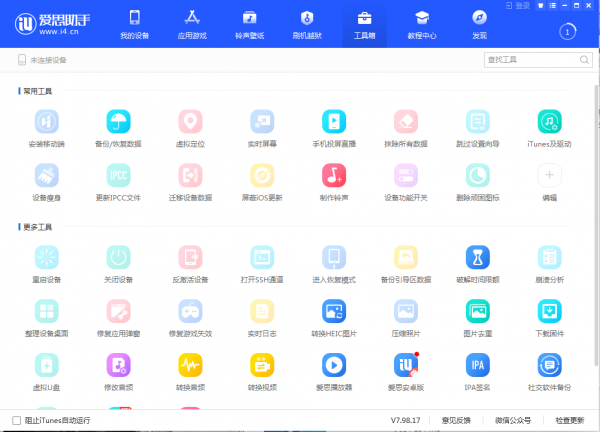Click the 手机投屏直播 screen cast icon
This screenshot has height=432, width=600.
(334, 122)
